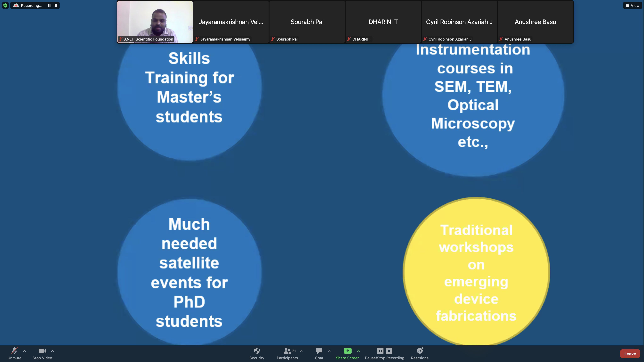Stop recording in bottom toolbar
Viewport: 644px width, 362px height.
click(x=389, y=351)
